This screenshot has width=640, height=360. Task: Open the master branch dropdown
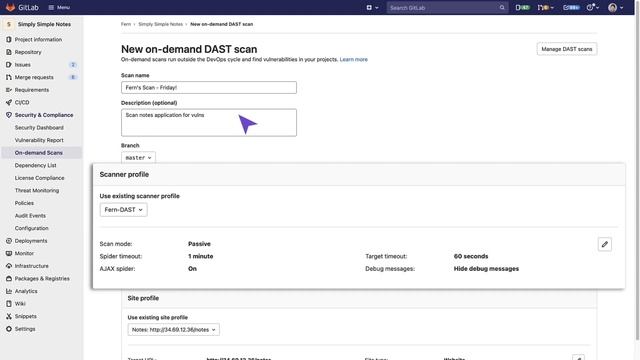[138, 158]
